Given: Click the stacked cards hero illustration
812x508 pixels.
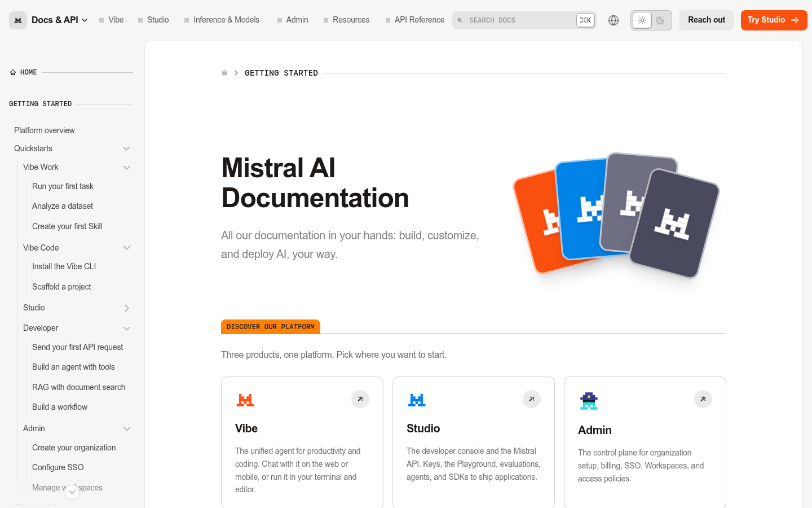Looking at the screenshot, I should 616,215.
